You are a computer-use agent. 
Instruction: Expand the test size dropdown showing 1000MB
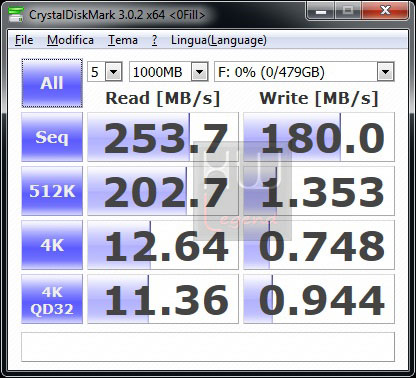(x=199, y=72)
